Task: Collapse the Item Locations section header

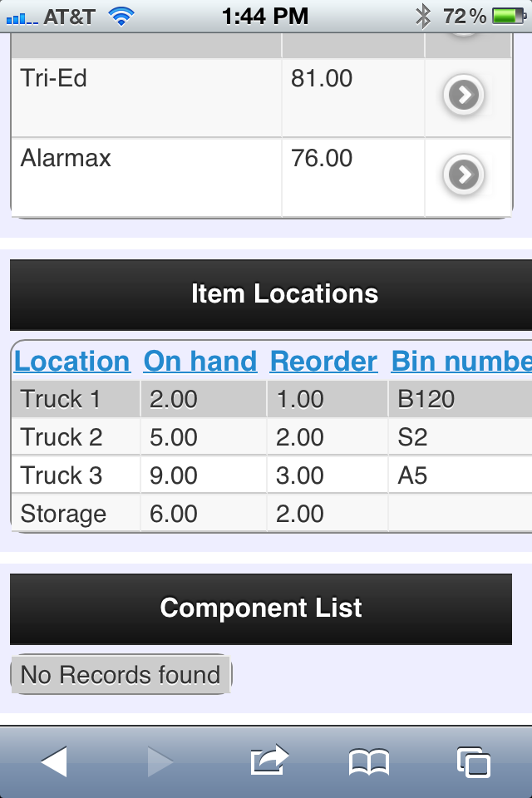Action: 271,294
